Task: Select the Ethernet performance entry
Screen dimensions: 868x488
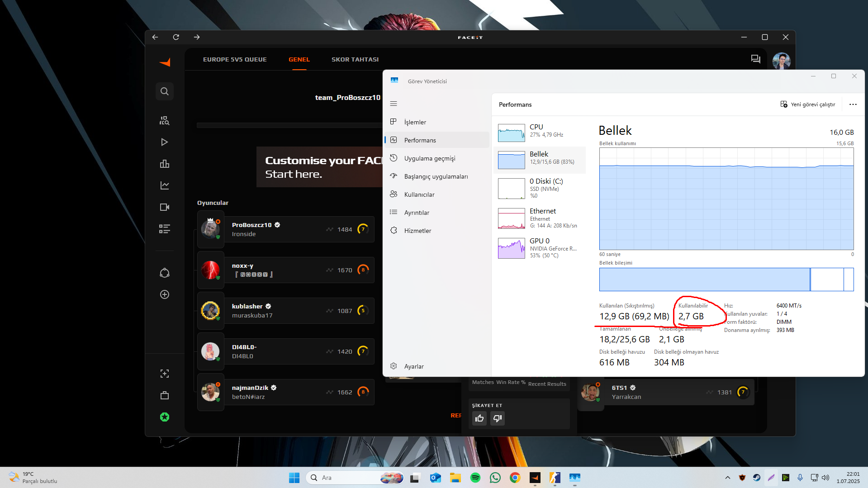Action: tap(540, 218)
